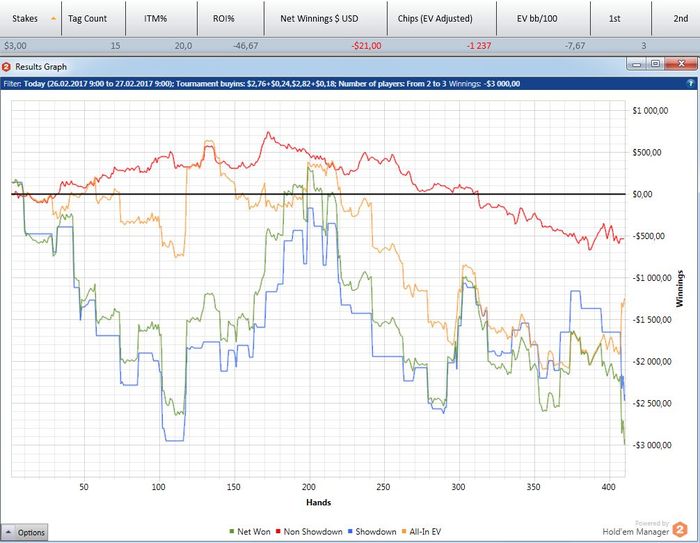The height and width of the screenshot is (543, 700).
Task: Click the Hold'em Manager 2 logo
Action: 680,530
